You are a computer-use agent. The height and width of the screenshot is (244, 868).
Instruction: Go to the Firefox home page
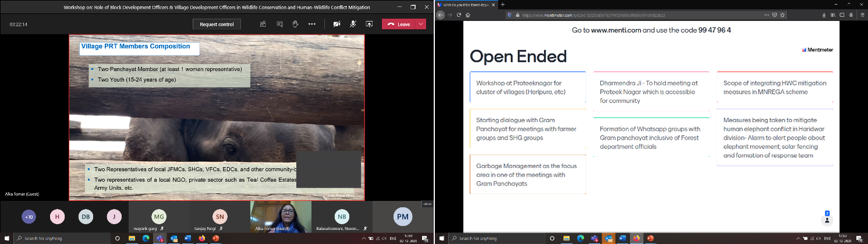point(468,15)
